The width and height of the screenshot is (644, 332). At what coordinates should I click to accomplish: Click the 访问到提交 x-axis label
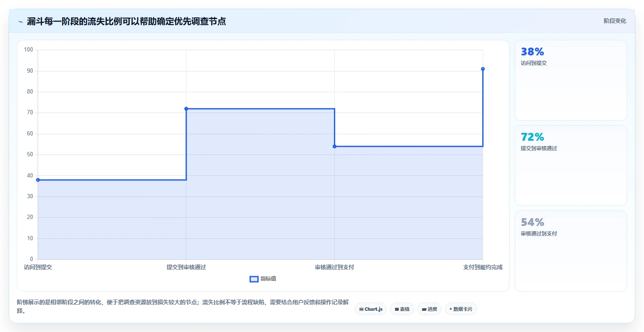click(x=38, y=268)
